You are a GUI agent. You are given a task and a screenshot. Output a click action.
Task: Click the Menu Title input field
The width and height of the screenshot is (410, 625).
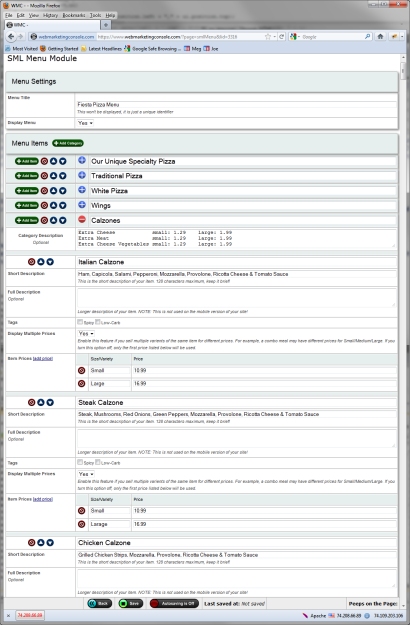(237, 104)
